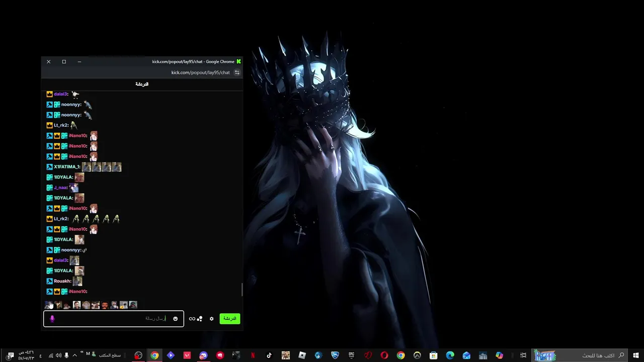This screenshot has width=644, height=362.
Task: Click the green الدردشة send button
Action: click(229, 319)
